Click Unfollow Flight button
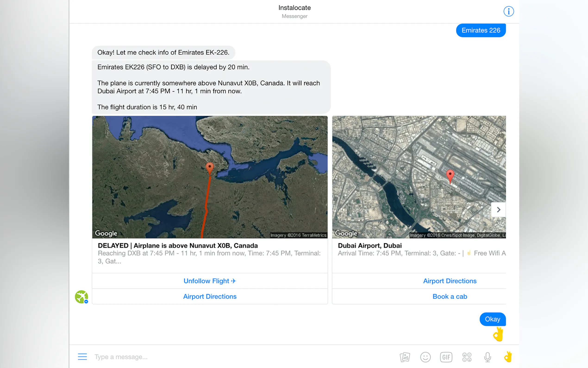The width and height of the screenshot is (588, 368). pos(210,281)
